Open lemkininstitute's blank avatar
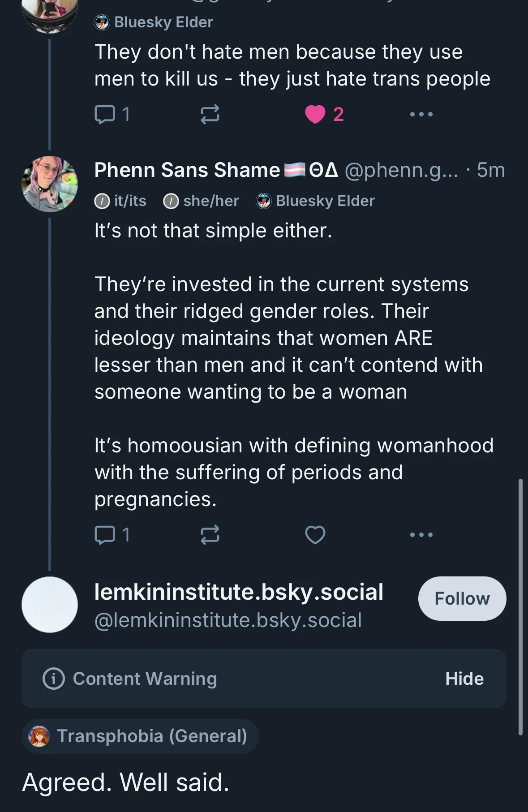 (50, 604)
